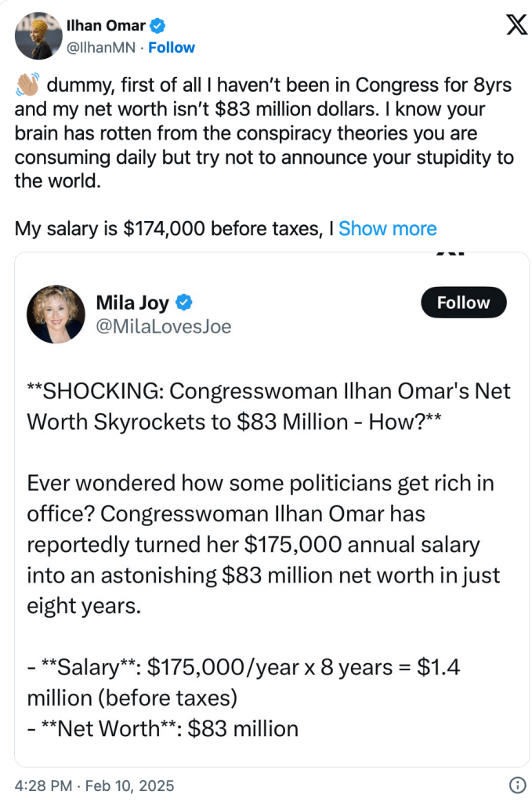Click the 'My salary is $174,000' line
Screen dimensions: 532x802
[x=174, y=229]
